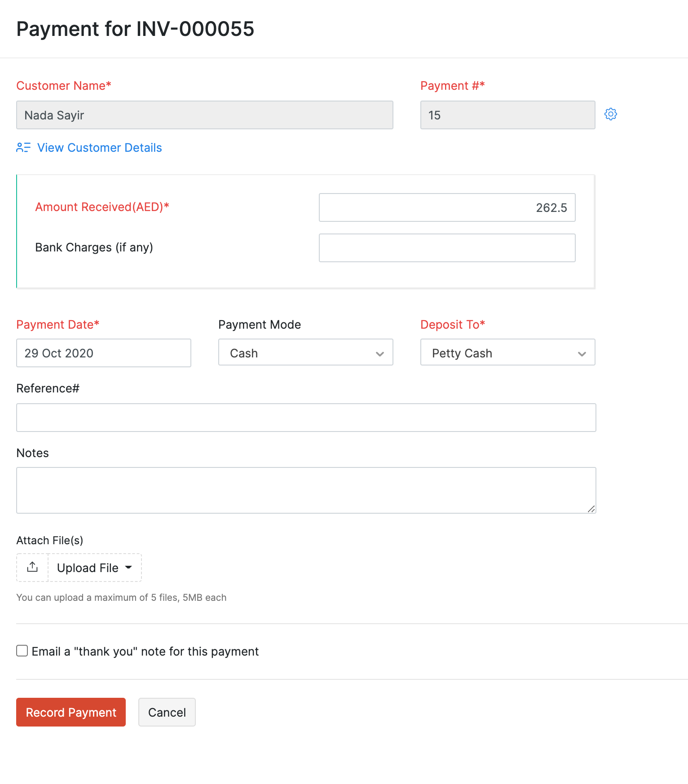Open the View Customer Details link

pos(99,148)
